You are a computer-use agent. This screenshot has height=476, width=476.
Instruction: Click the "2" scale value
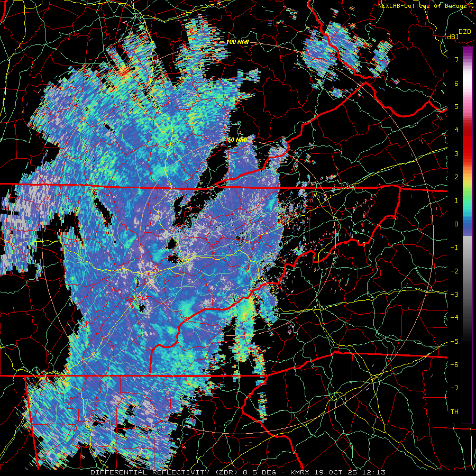coord(456,177)
